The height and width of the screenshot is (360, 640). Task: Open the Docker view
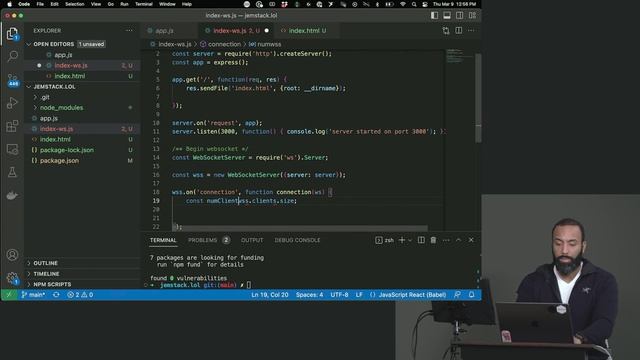pyautogui.click(x=12, y=196)
